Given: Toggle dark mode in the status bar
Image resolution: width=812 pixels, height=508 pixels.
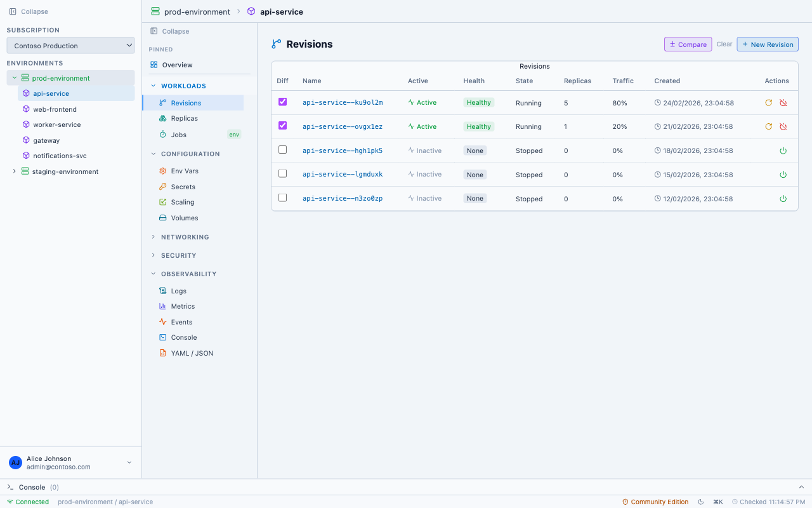Looking at the screenshot, I should [x=702, y=502].
